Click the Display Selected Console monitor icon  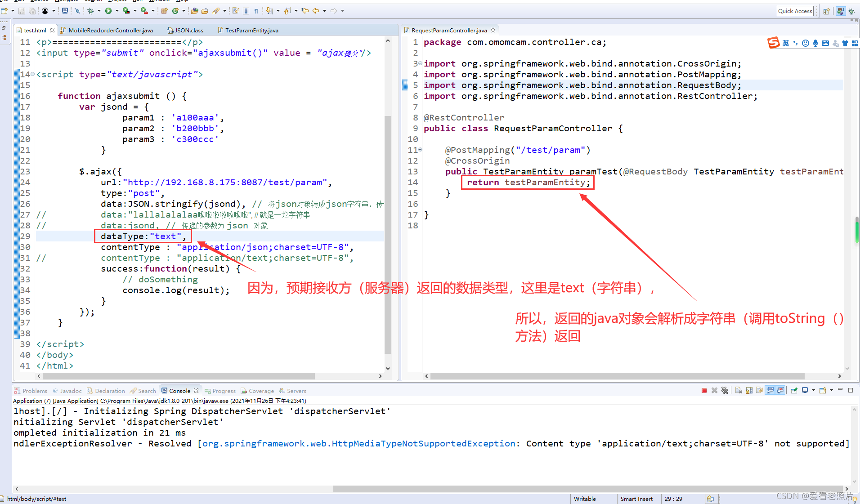click(x=805, y=390)
